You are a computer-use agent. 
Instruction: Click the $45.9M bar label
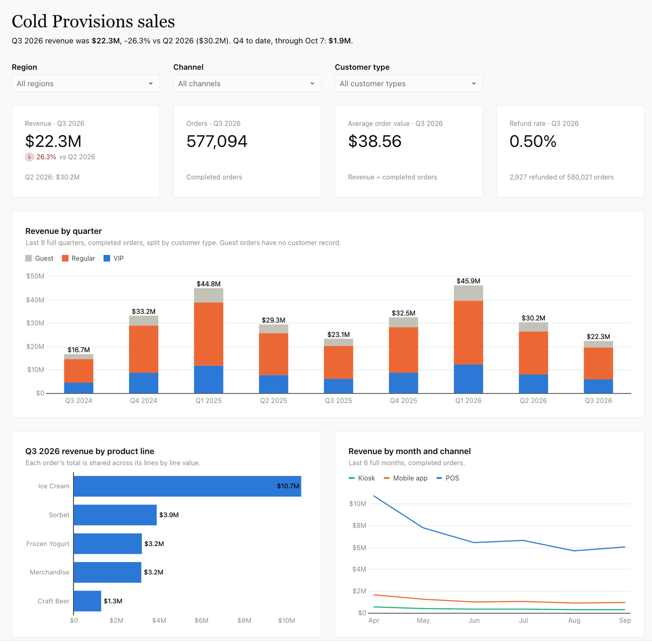[468, 281]
